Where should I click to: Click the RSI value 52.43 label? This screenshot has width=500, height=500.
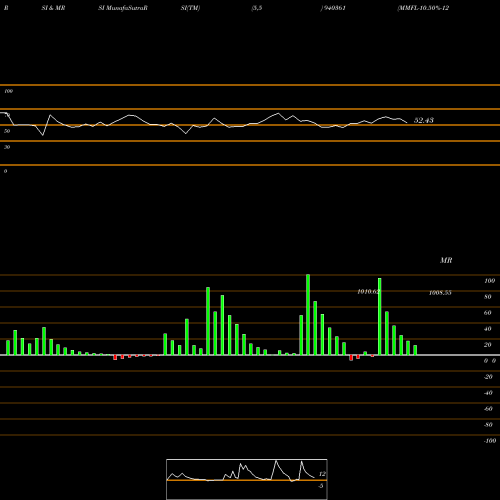[x=424, y=120]
